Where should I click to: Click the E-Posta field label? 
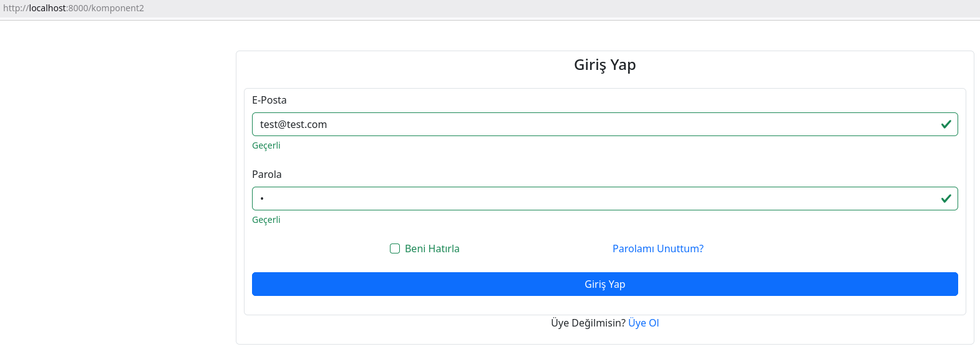(x=269, y=100)
